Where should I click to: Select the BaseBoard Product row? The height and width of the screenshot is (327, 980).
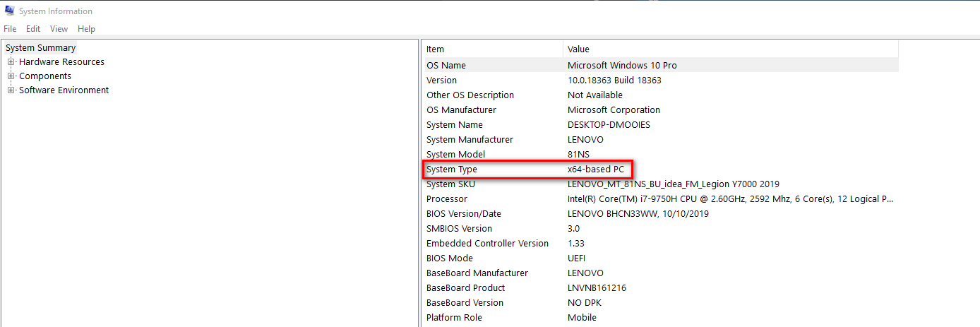465,288
